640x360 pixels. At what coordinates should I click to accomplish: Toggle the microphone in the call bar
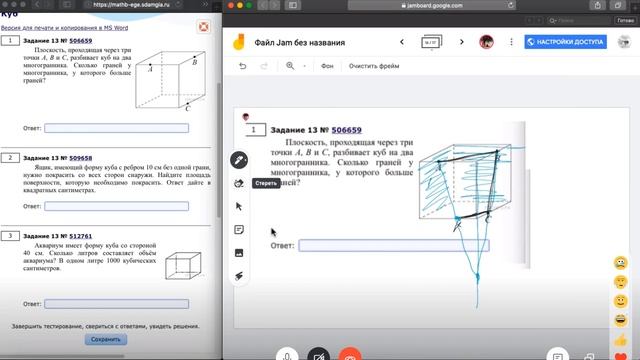click(287, 354)
